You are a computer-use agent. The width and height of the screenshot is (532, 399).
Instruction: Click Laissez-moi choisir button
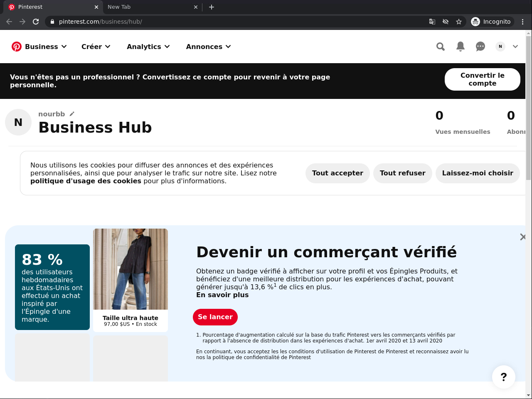tap(478, 173)
